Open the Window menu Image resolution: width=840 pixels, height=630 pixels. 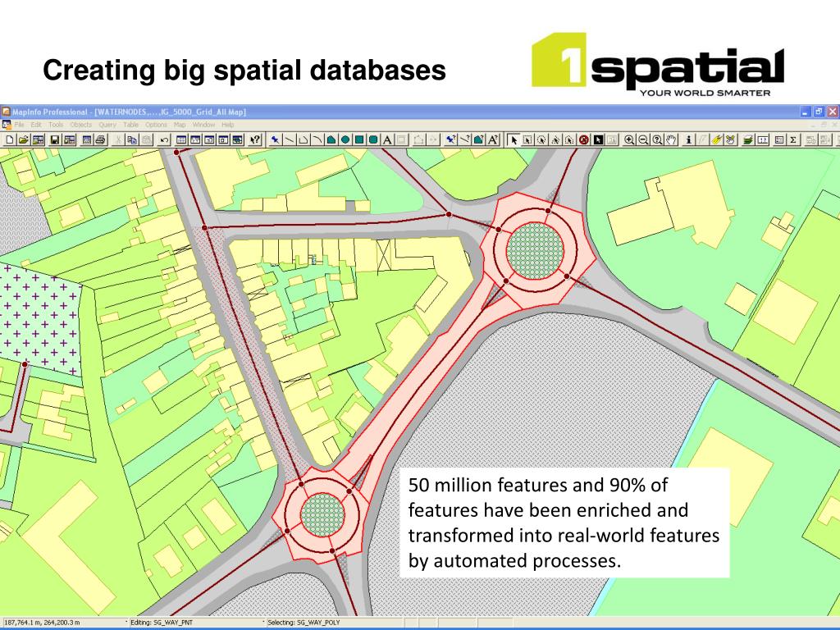coord(203,125)
